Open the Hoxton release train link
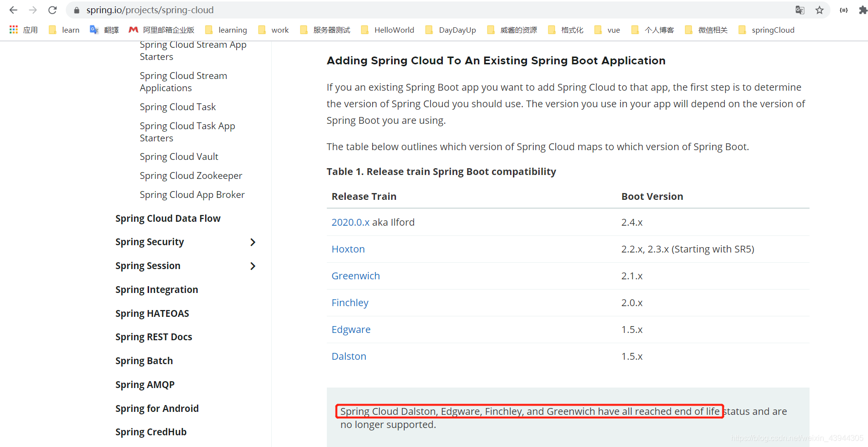Screen dimensions: 868x447 (x=348, y=249)
